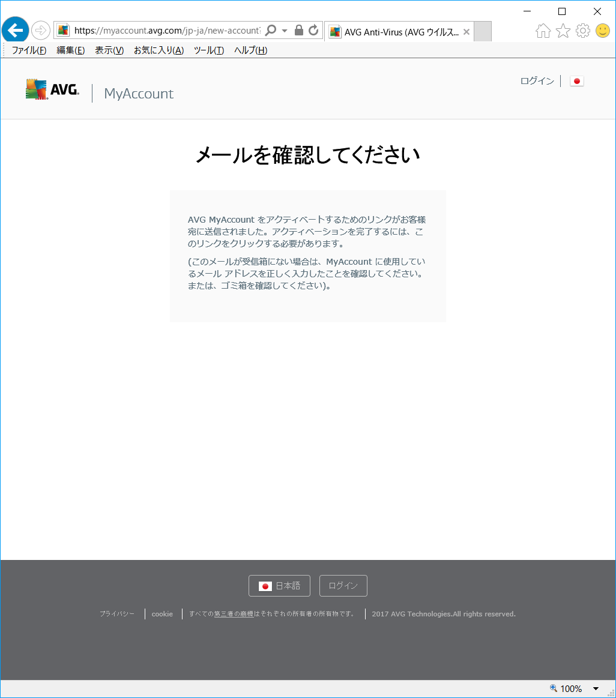Open Favorites with the star icon
The height and width of the screenshot is (698, 616).
click(563, 31)
